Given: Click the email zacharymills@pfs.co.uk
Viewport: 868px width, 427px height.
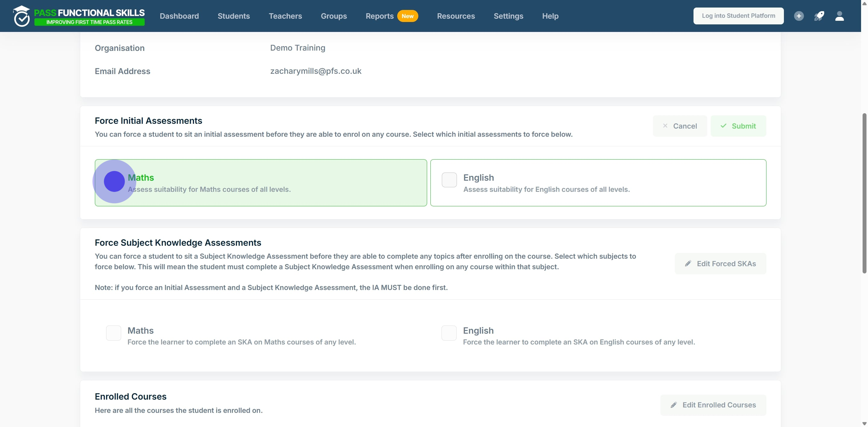Looking at the screenshot, I should (316, 71).
